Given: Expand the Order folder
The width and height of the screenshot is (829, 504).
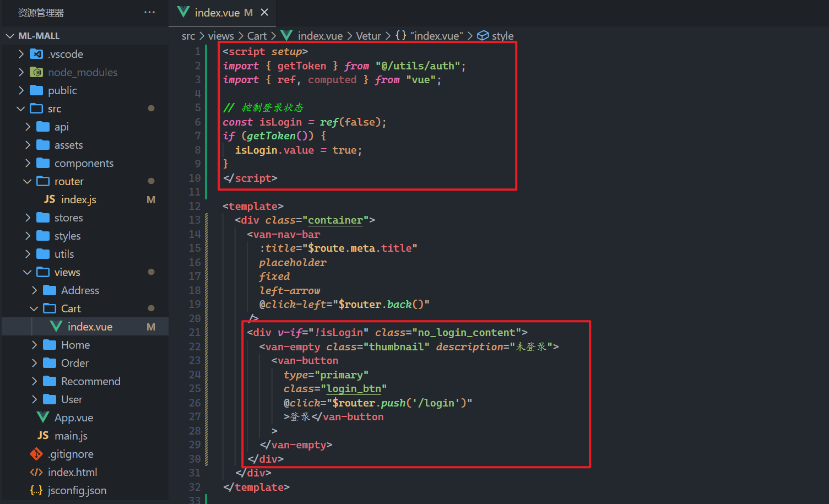Looking at the screenshot, I should click(x=34, y=363).
